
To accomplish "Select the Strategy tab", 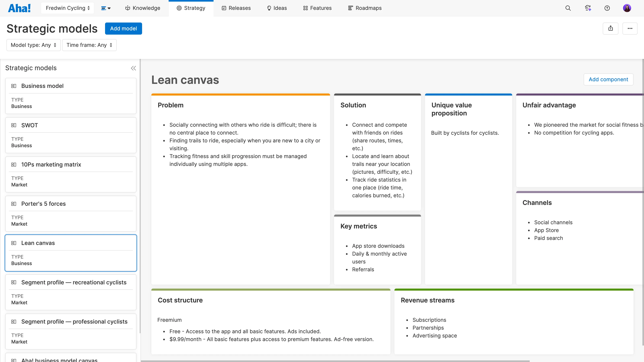I will click(x=191, y=8).
